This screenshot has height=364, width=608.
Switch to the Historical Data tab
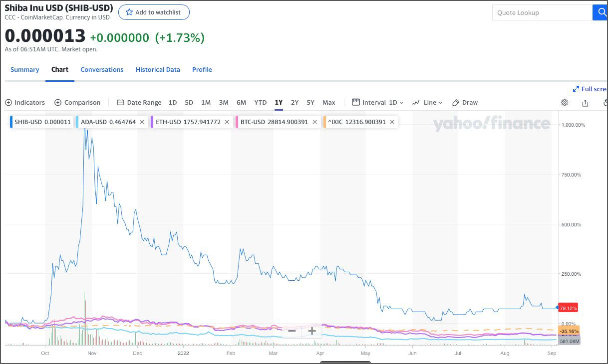[158, 69]
